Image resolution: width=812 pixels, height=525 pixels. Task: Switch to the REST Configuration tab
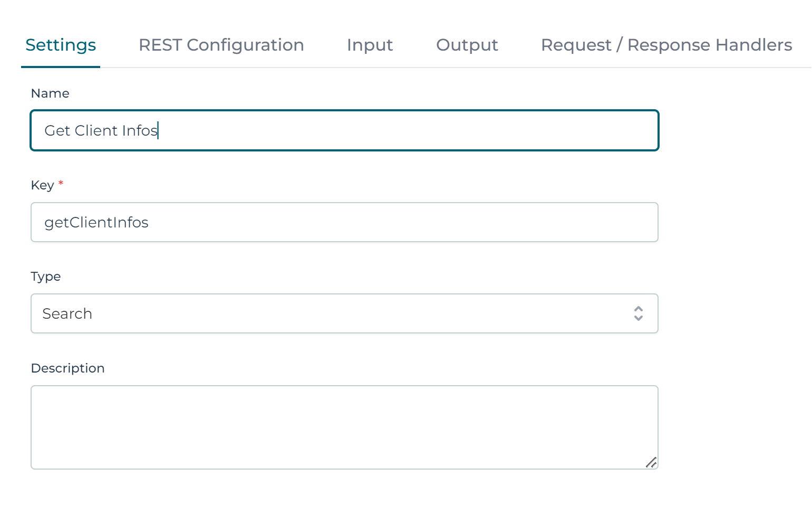(221, 45)
